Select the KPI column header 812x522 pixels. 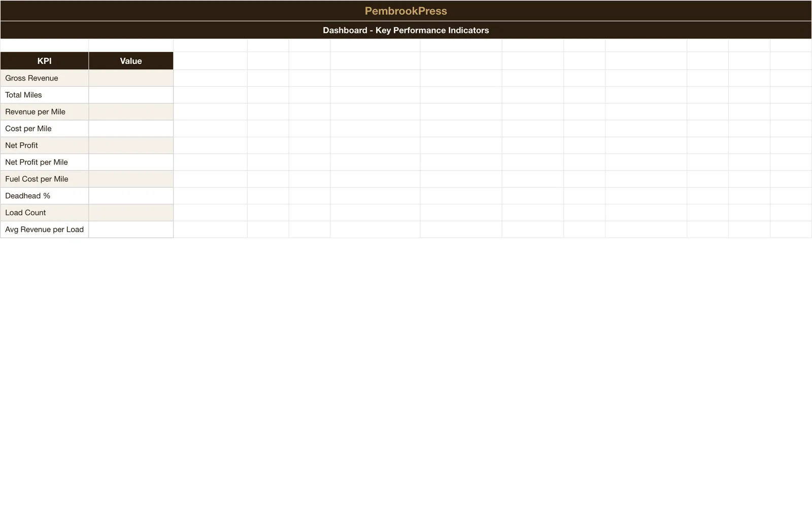point(45,61)
